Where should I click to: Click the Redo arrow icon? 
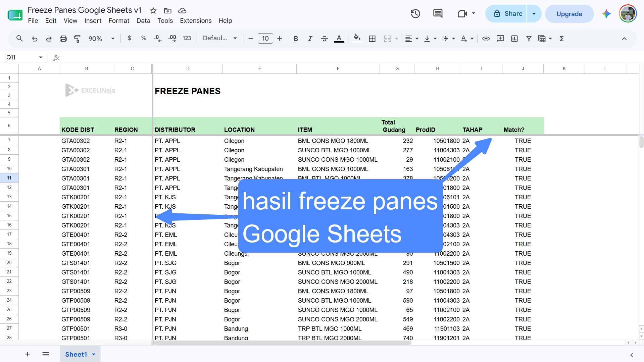pos(49,39)
